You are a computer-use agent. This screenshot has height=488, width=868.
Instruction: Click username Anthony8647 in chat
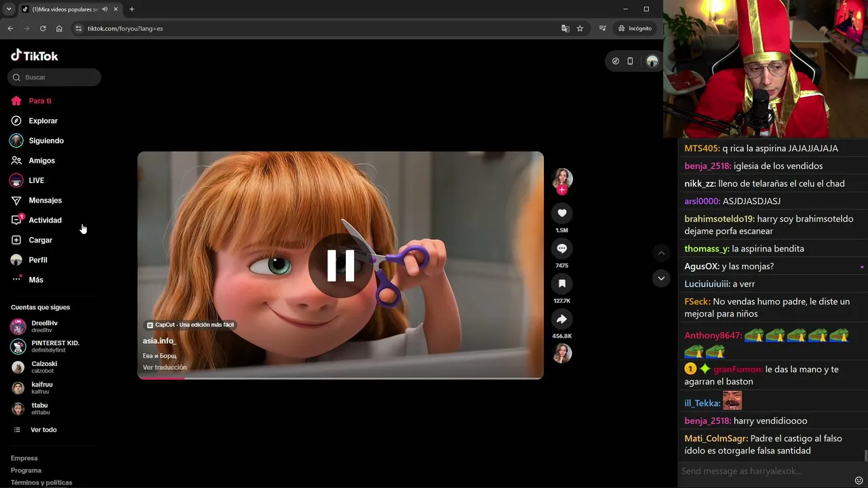coord(713,335)
